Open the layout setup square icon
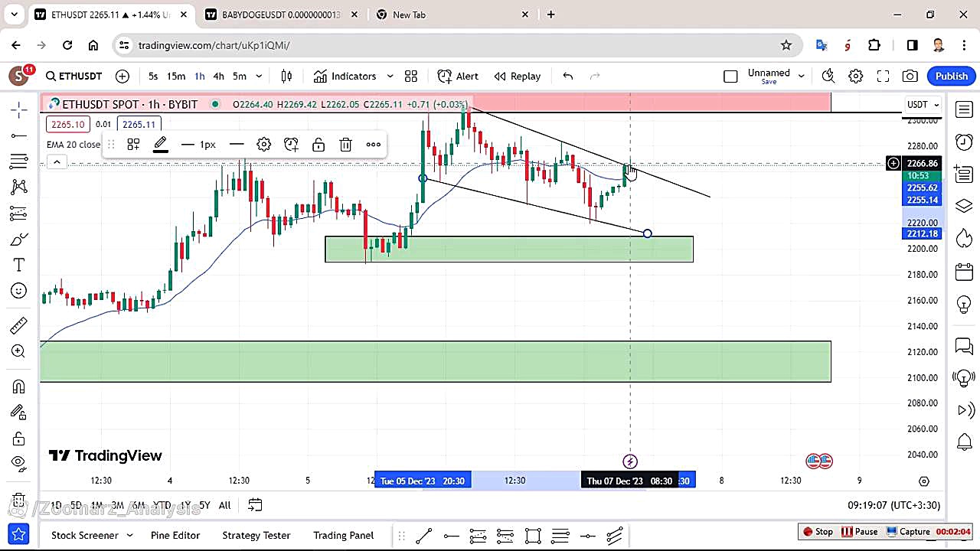The width and height of the screenshot is (980, 551). click(x=730, y=76)
